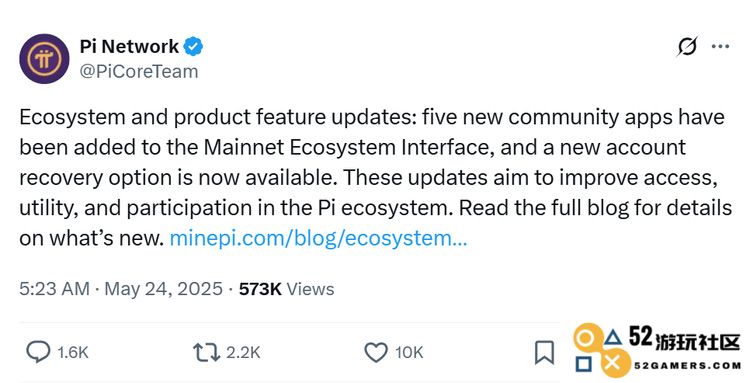
Task: Click the 5:23 AM timestamp
Action: point(55,289)
